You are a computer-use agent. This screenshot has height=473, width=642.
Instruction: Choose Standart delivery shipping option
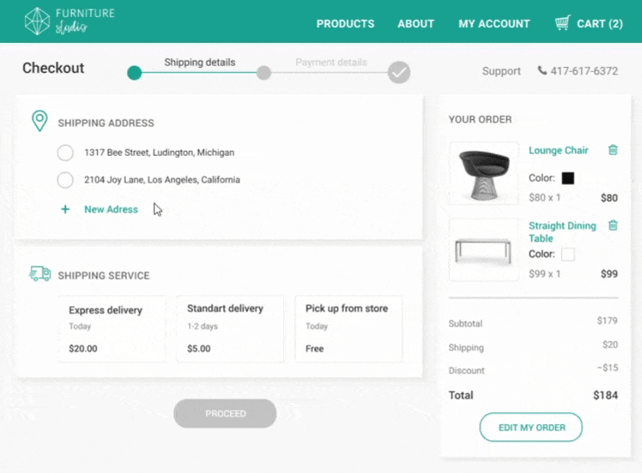[229, 328]
